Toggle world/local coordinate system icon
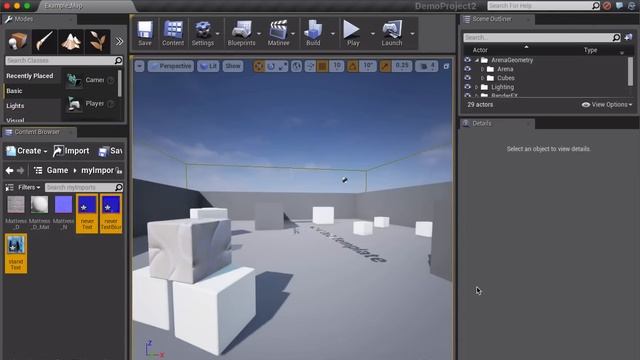The image size is (640, 360). pos(296,66)
